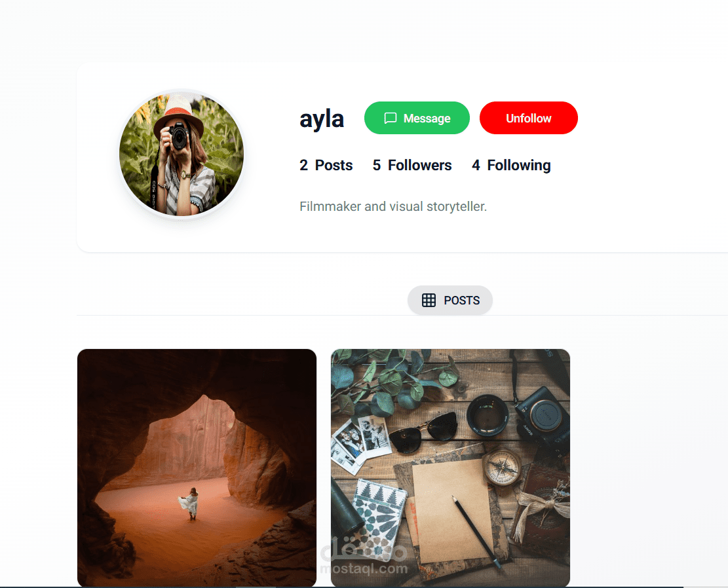Select the POSTS tab
The image size is (728, 588).
coord(450,301)
